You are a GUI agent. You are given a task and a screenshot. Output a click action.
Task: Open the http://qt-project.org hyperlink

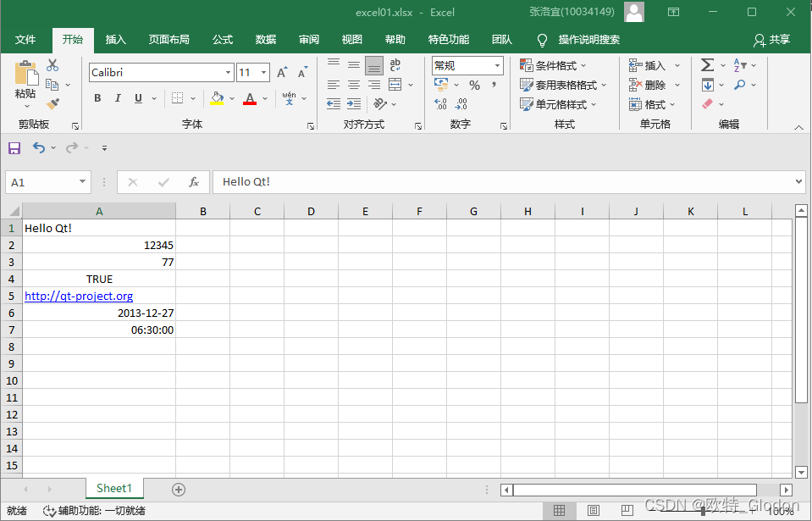coord(79,296)
